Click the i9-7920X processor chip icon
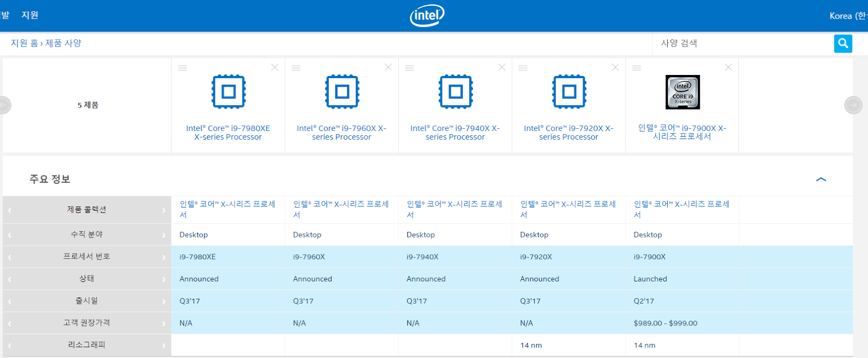868x358 pixels. [569, 92]
